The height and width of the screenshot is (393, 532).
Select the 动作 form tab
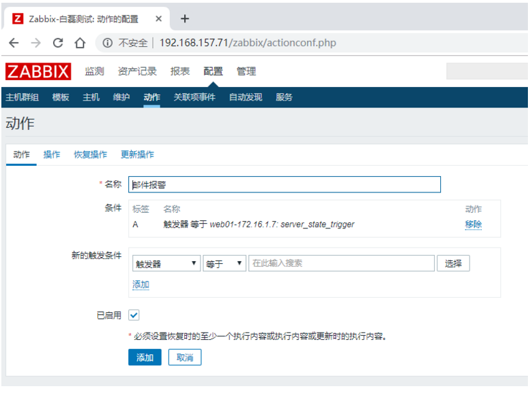point(21,154)
